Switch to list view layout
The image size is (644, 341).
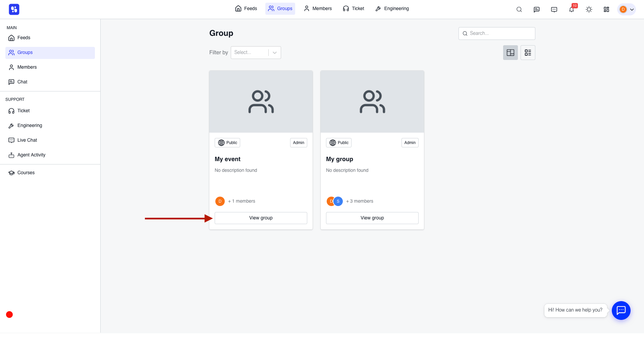click(x=528, y=53)
